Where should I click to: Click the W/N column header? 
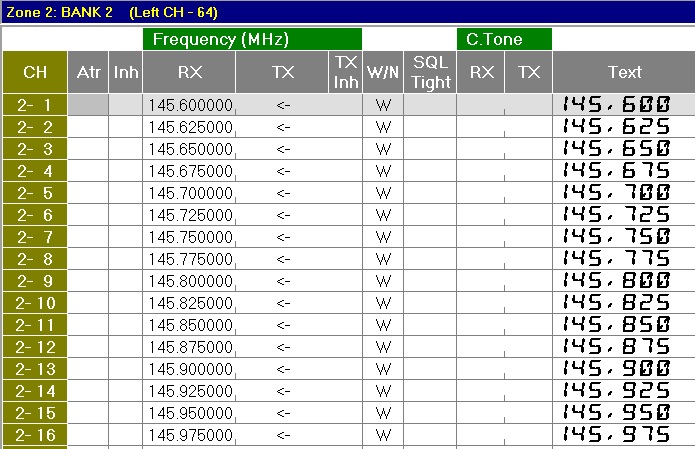(x=383, y=72)
